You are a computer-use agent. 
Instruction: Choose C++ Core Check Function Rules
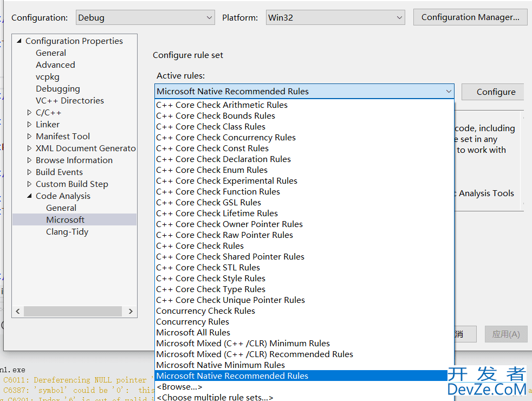click(304, 192)
